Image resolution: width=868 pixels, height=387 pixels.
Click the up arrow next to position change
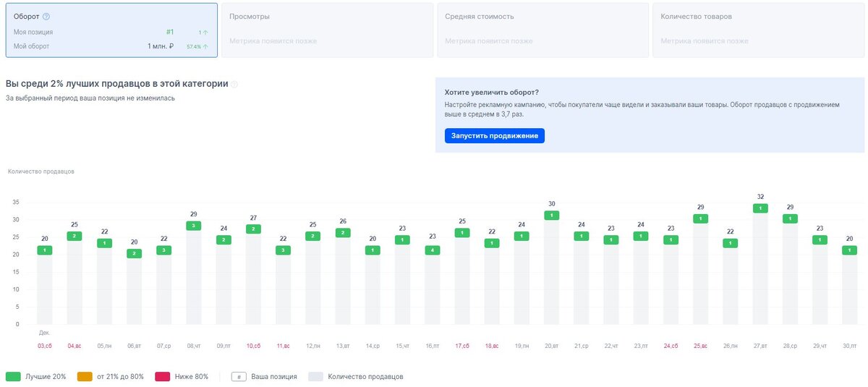click(x=205, y=33)
